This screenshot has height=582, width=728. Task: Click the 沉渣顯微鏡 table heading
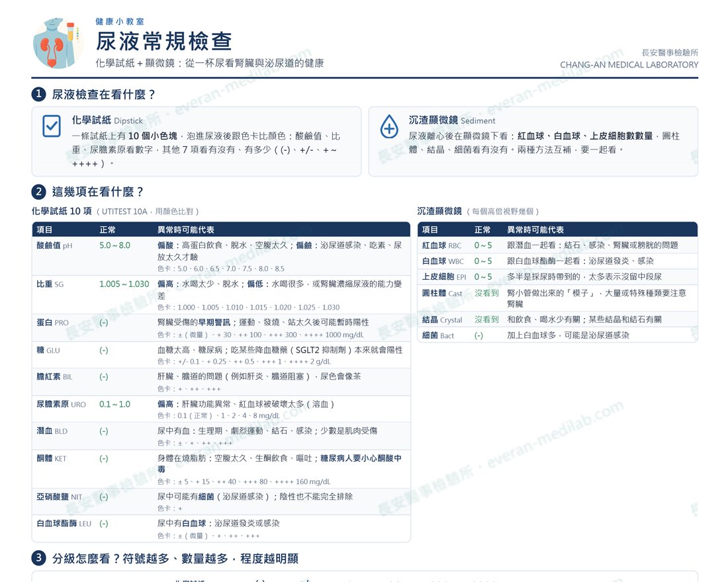439,211
